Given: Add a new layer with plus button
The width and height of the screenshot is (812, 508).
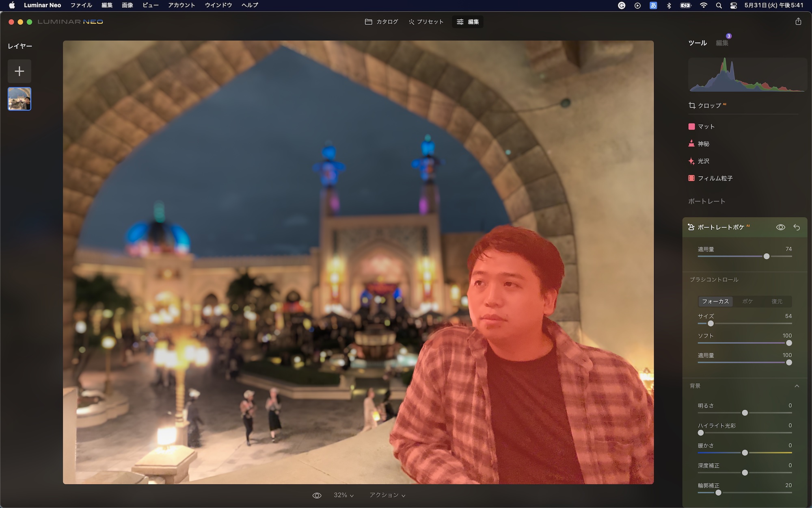Looking at the screenshot, I should [x=19, y=72].
